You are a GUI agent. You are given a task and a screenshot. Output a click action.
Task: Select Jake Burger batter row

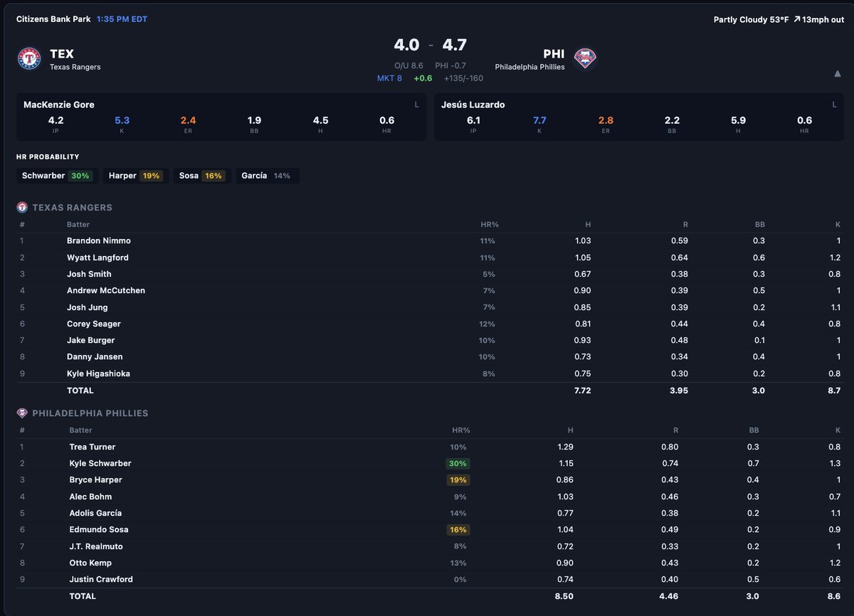[431, 341]
